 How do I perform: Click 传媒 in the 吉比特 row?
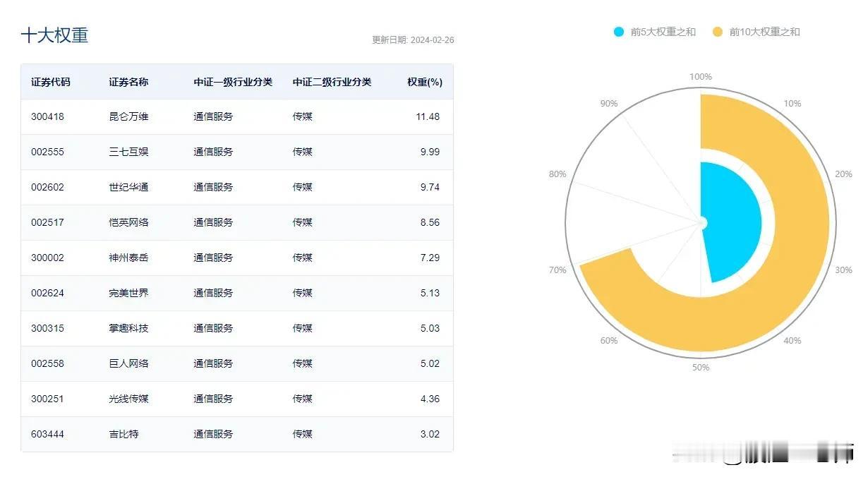pos(302,434)
